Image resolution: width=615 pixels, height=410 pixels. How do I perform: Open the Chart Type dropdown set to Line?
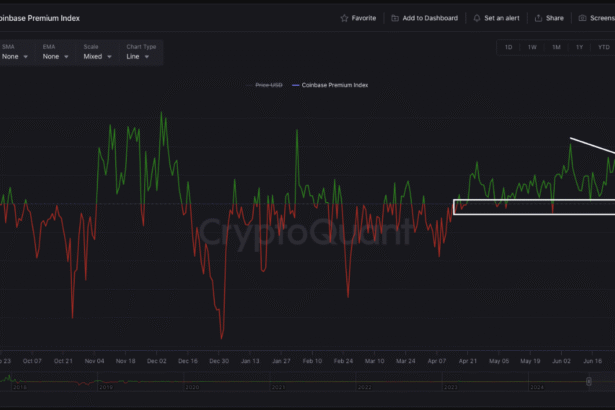coord(139,57)
